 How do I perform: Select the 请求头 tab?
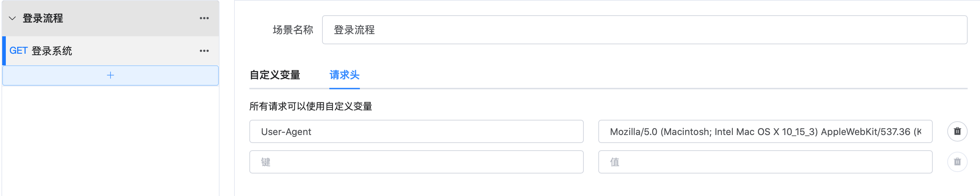344,75
